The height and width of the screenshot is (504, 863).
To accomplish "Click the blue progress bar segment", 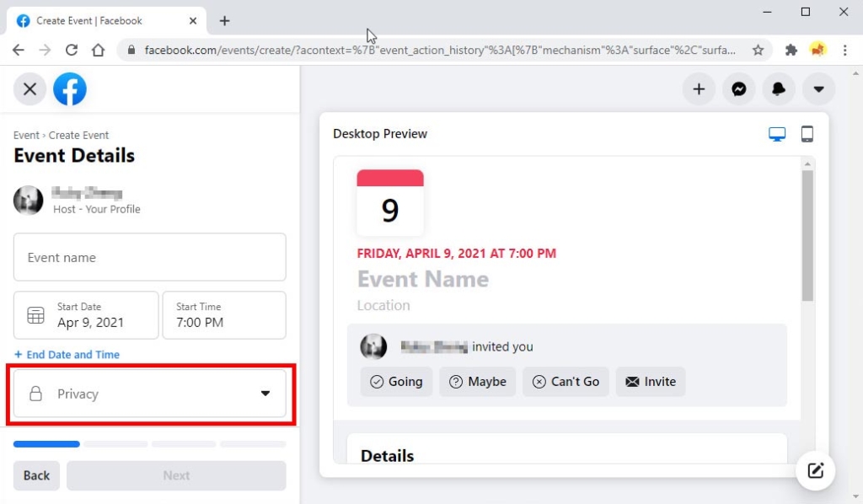I will point(46,444).
